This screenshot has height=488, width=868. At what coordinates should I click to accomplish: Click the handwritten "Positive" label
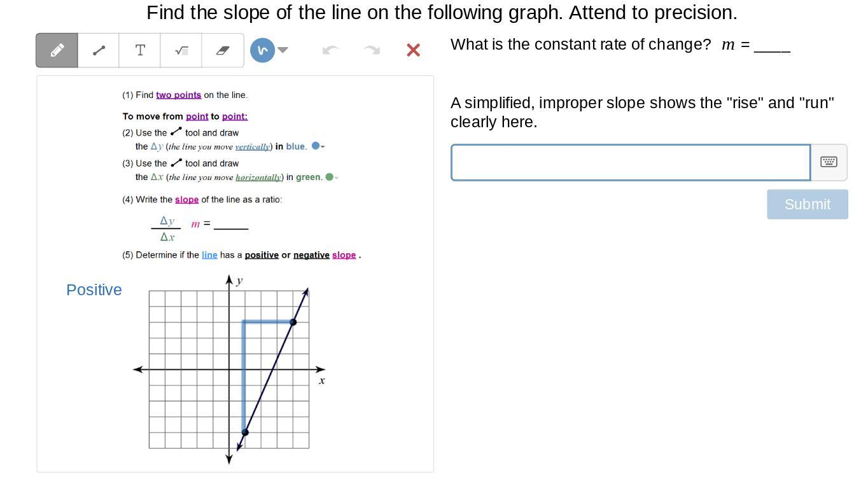94,290
